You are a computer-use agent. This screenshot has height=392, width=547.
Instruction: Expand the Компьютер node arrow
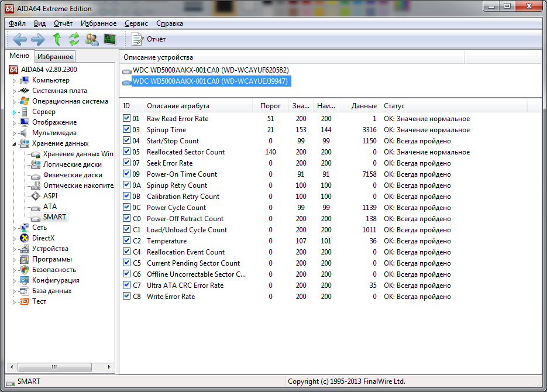click(x=14, y=81)
